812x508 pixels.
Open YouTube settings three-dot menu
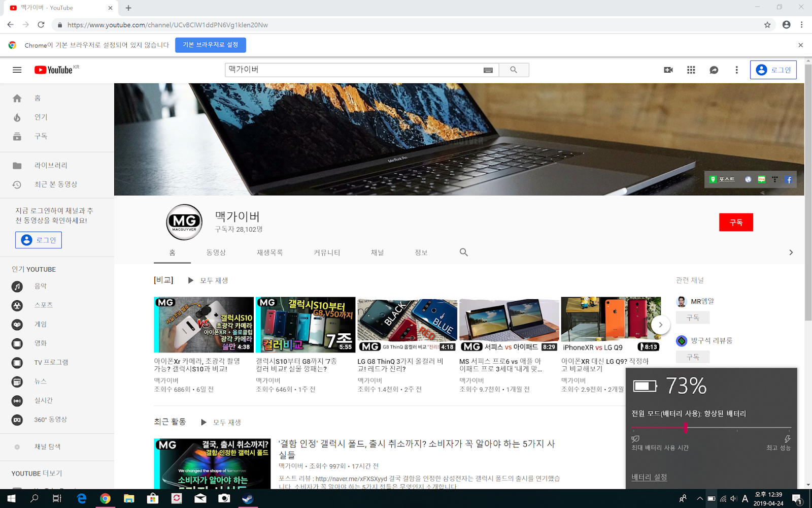737,70
